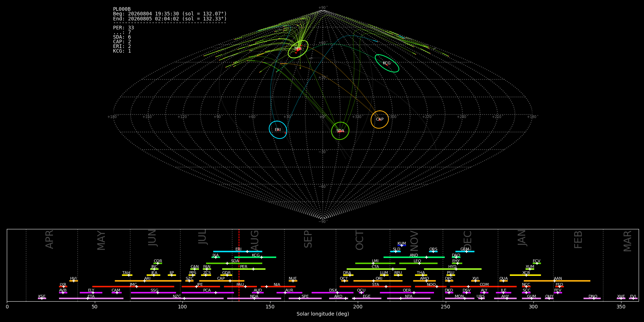Select the GEM shower bar in timeline

(x=465, y=252)
